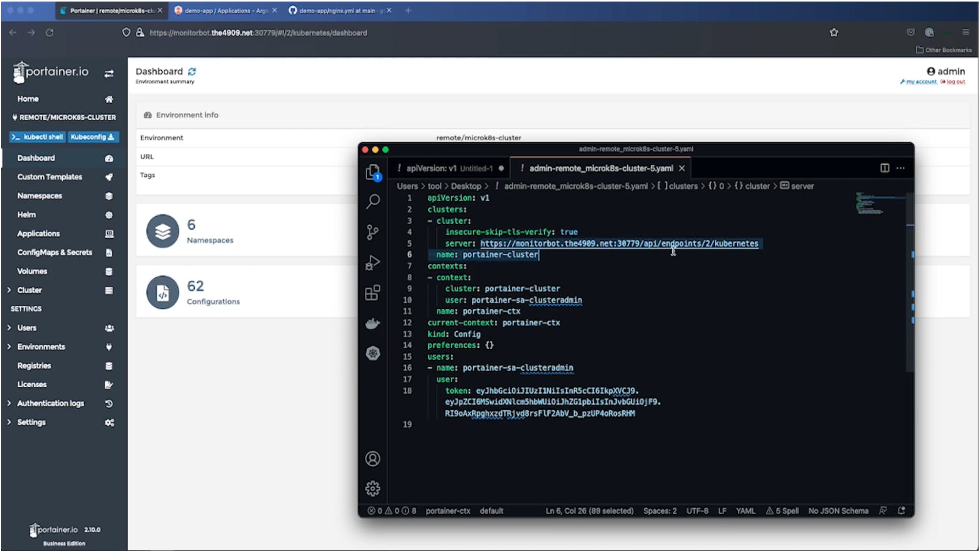Click the UTF-8 encoding status item

(697, 511)
